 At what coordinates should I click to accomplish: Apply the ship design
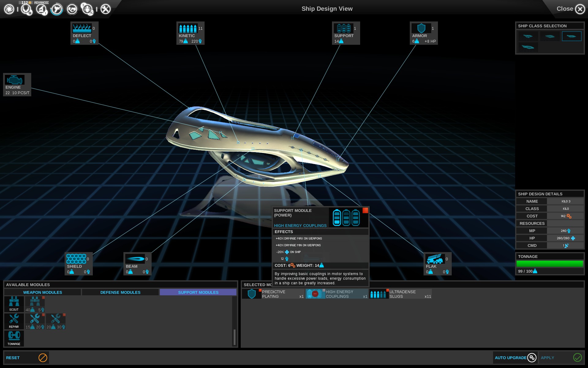point(561,358)
